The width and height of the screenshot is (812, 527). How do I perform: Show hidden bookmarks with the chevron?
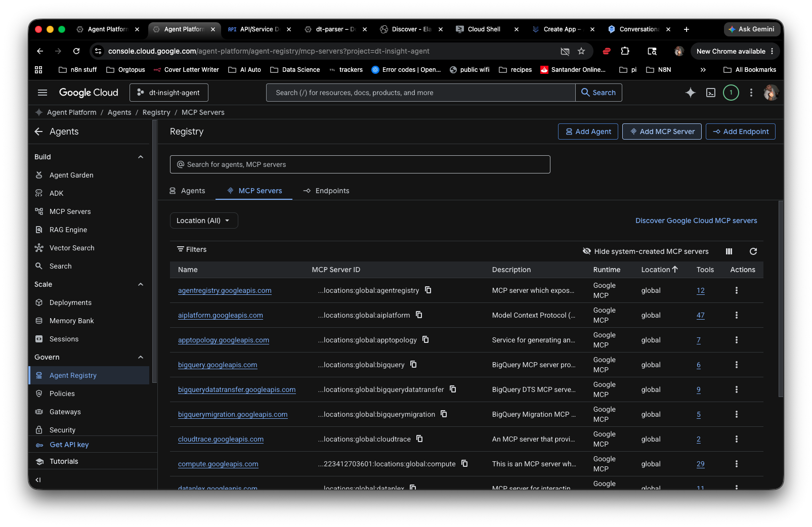coord(703,70)
